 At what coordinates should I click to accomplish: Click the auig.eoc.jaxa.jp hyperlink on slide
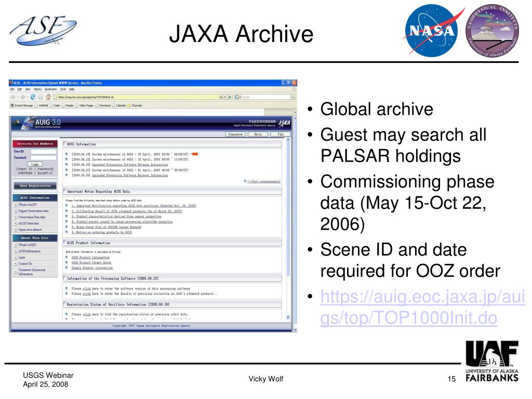tap(423, 308)
